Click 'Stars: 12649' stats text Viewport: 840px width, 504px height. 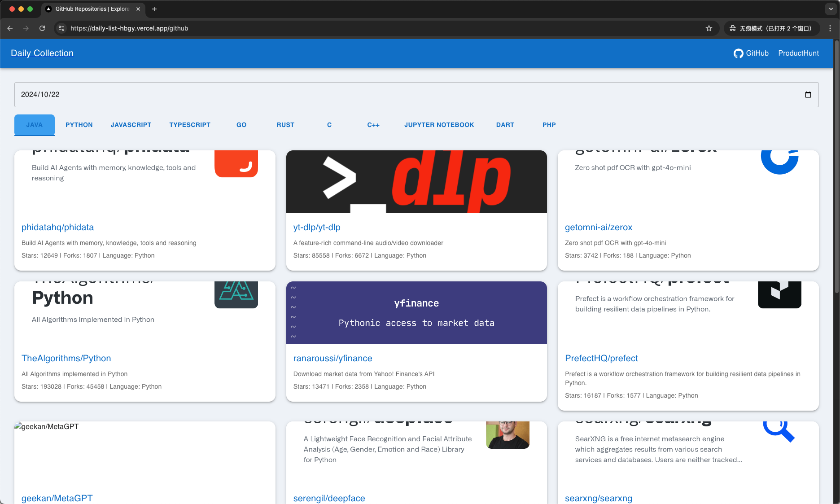(x=88, y=256)
